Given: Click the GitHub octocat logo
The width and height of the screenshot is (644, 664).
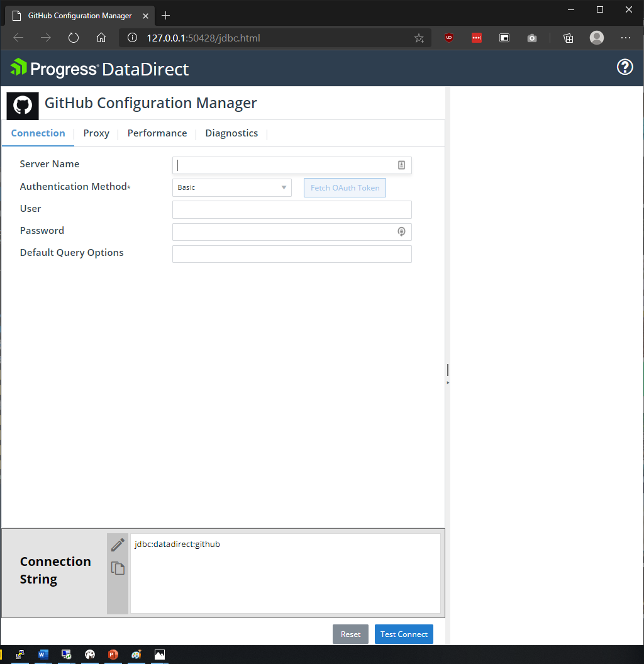Looking at the screenshot, I should click(23, 106).
